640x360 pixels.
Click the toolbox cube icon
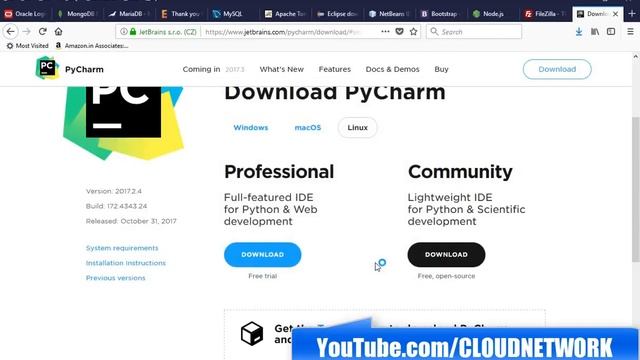(x=252, y=333)
